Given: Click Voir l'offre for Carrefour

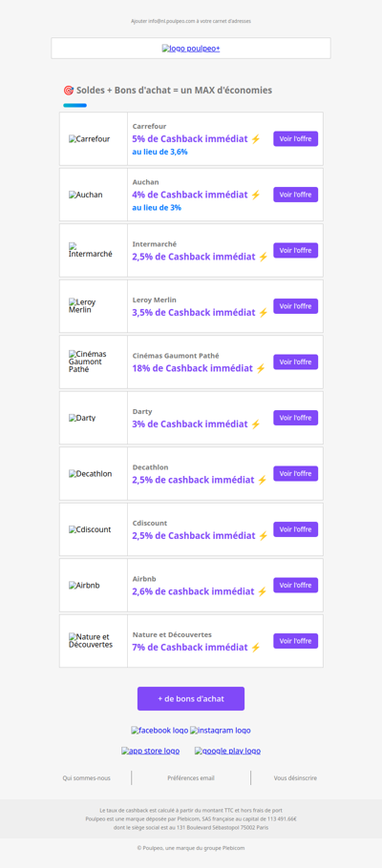Looking at the screenshot, I should click(295, 139).
